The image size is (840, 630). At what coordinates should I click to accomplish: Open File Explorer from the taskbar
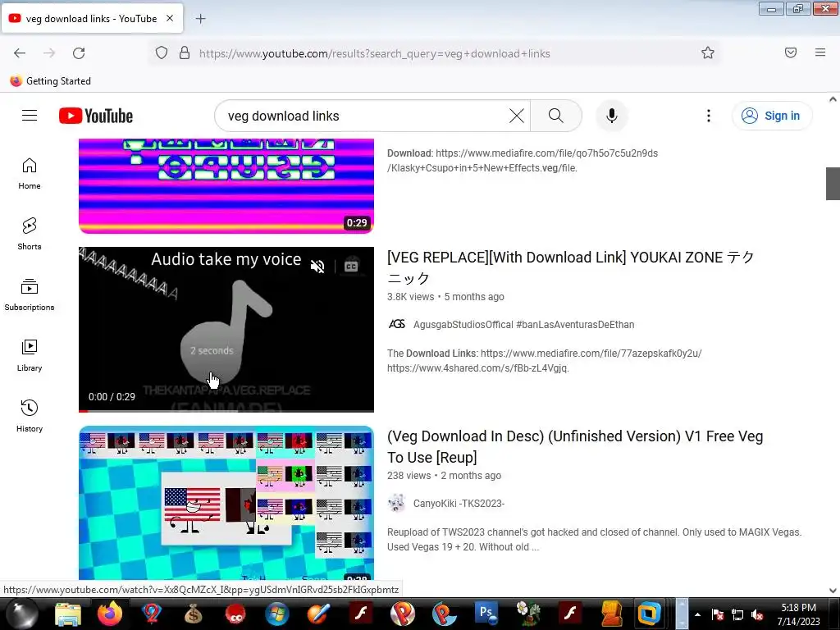pos(68,614)
